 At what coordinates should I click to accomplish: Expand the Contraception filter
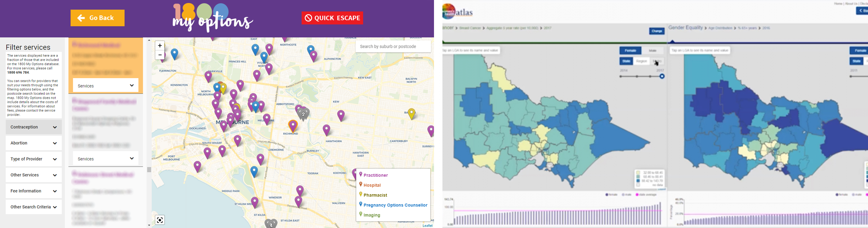(x=34, y=127)
